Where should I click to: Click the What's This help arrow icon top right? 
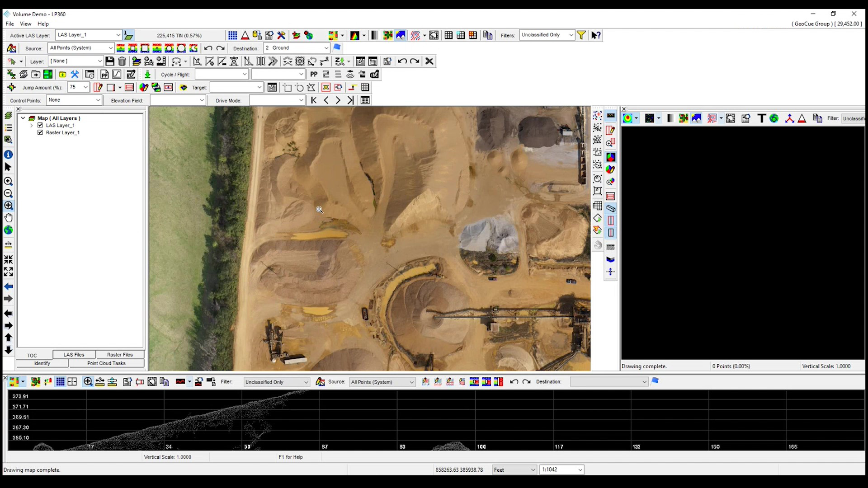pos(595,35)
